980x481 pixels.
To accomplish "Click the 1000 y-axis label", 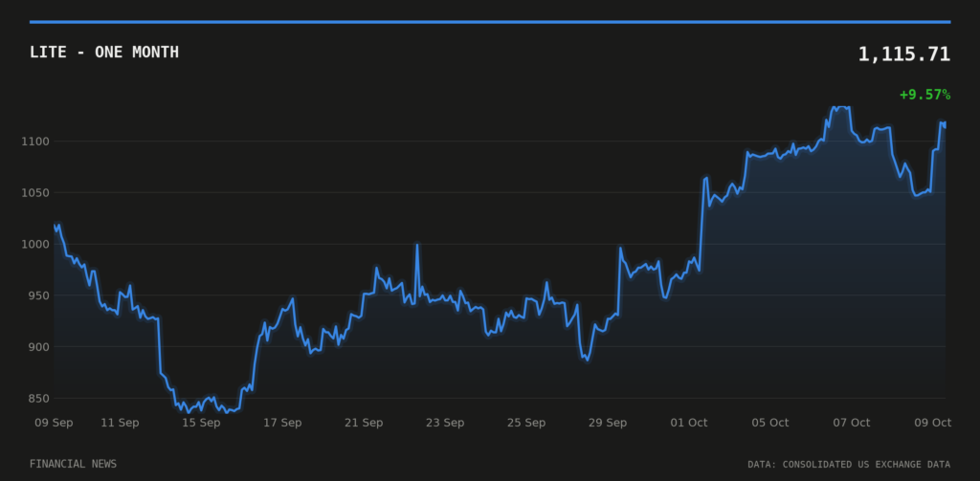I will coord(37,244).
